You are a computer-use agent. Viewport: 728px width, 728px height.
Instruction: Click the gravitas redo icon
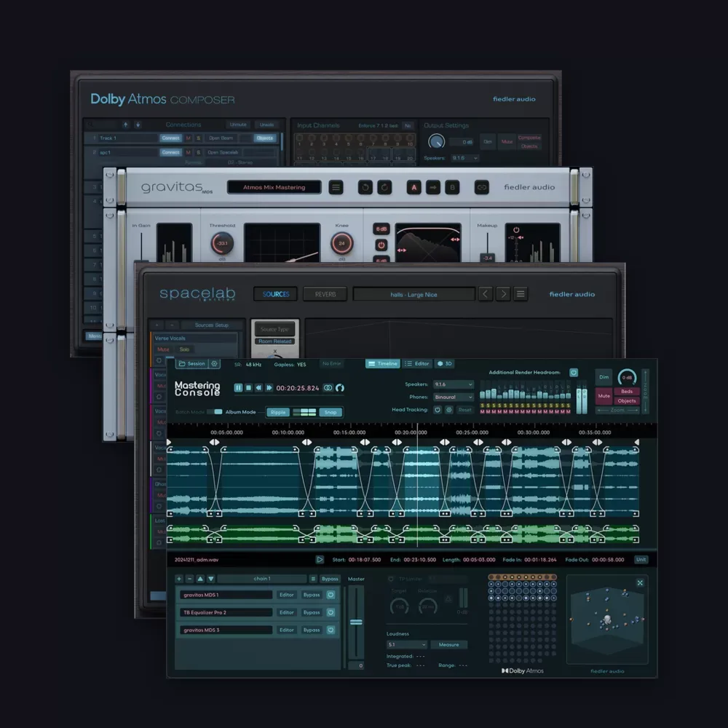384,187
